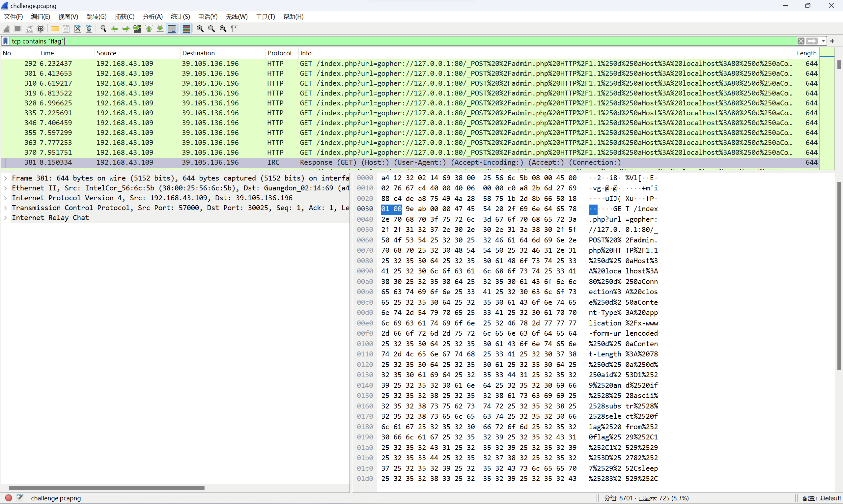Viewport: 843px width, 504px height.
Task: Reload the capture file icon
Action: pos(89,29)
